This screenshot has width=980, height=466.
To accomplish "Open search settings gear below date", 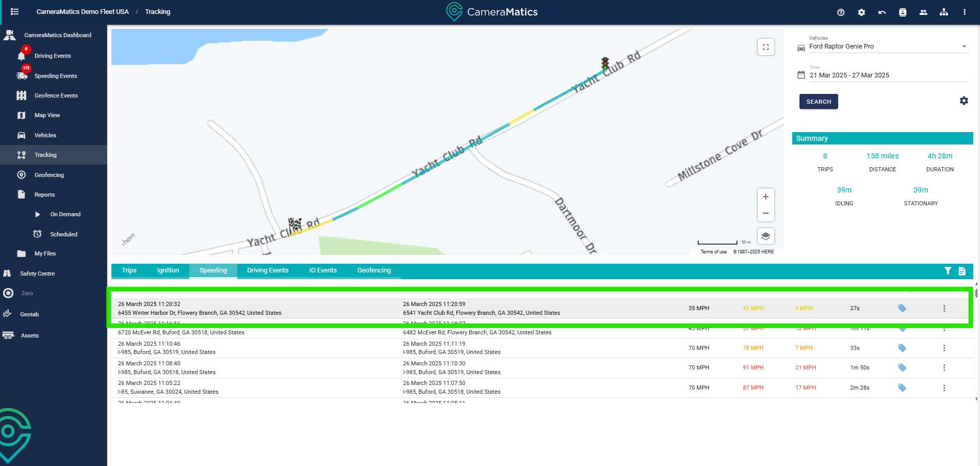I will tap(963, 101).
